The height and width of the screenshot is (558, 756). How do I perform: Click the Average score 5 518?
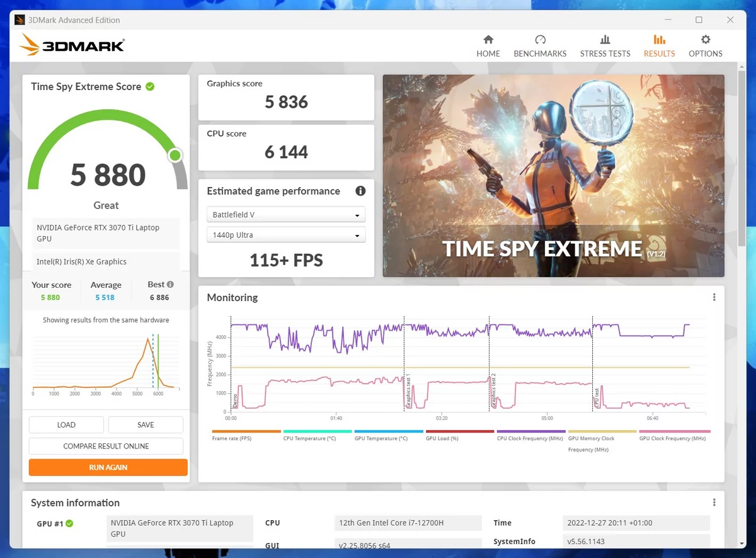105,297
